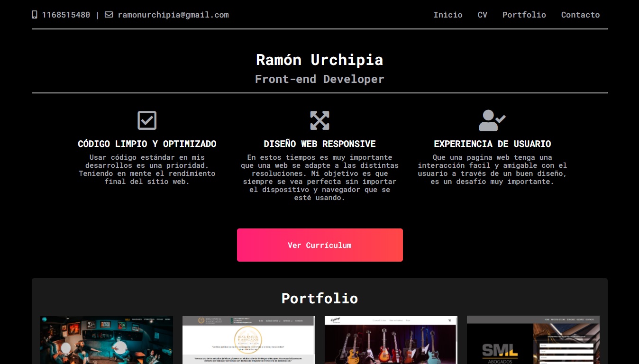Viewport: 639px width, 364px height.
Task: Click the mobile phone icon in header
Action: click(x=35, y=15)
